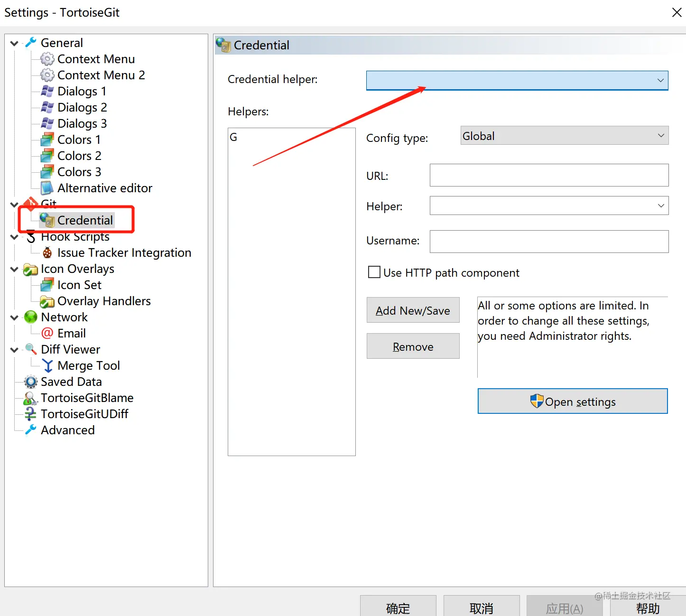Click the Alternative editor notepad icon
The width and height of the screenshot is (686, 616).
[47, 188]
